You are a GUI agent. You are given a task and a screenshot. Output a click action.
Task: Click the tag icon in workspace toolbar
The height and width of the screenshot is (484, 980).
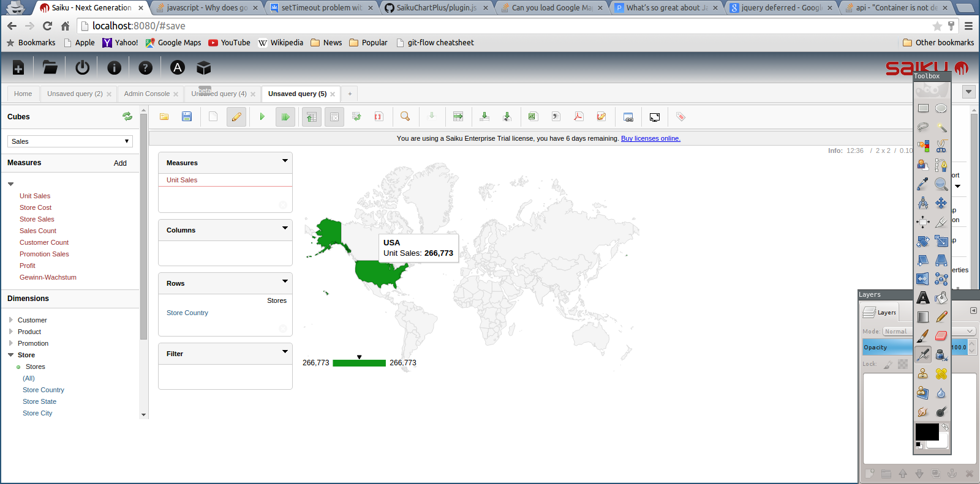click(x=680, y=116)
